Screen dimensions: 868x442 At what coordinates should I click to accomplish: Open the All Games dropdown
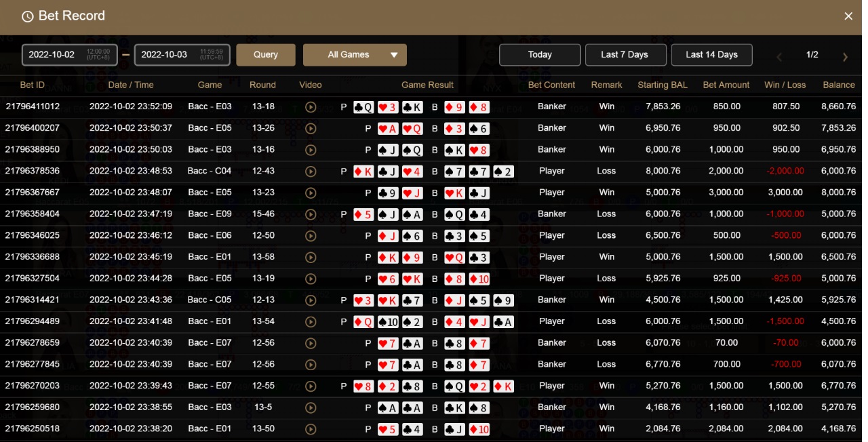pyautogui.click(x=355, y=55)
